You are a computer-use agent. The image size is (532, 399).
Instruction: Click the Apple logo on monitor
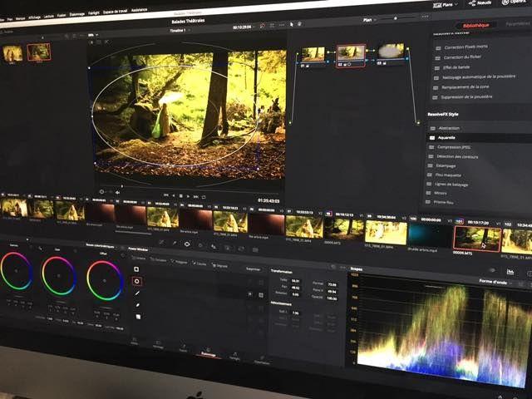click(x=196, y=396)
